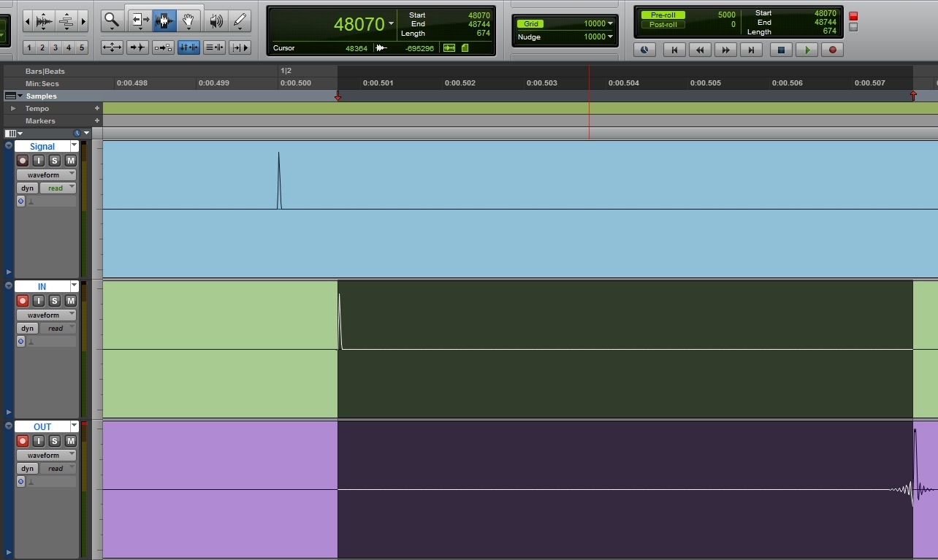Record-enable the OUT track

coord(23,441)
